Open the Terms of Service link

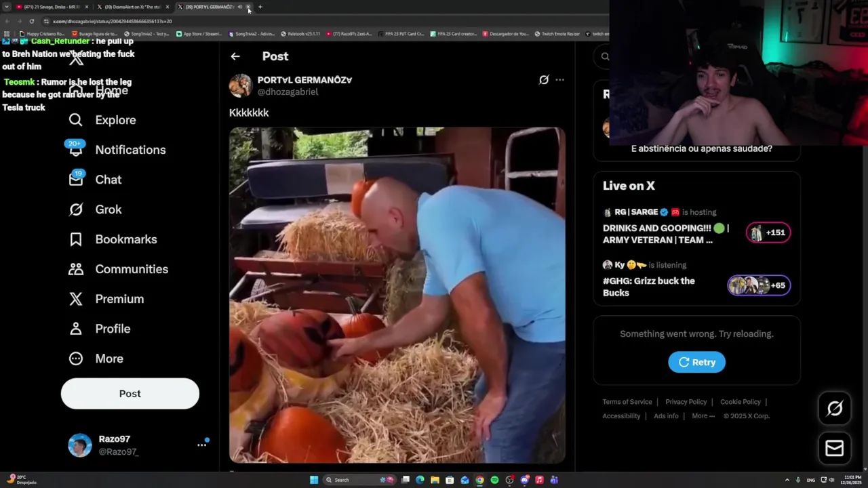point(627,402)
